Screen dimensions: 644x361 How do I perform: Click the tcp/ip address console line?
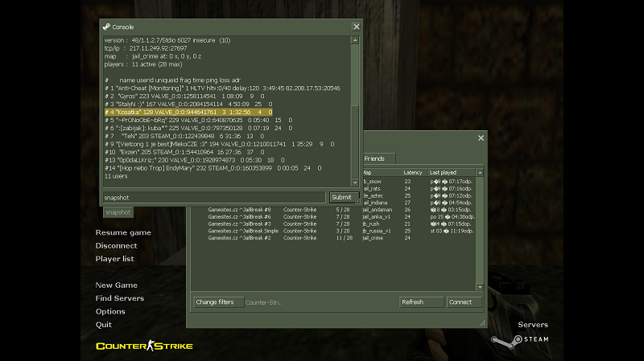146,48
